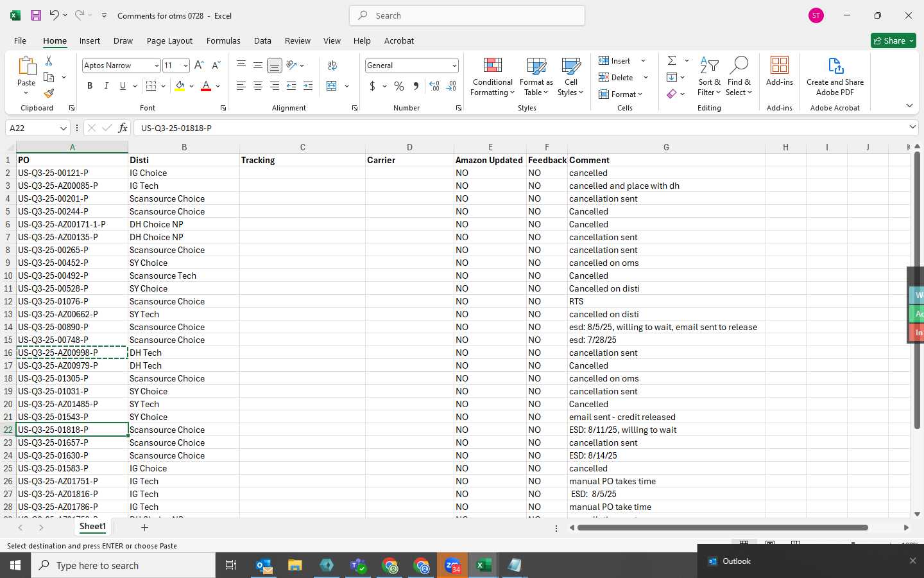Select column G header
Viewport: 924px width, 578px height.
point(666,147)
